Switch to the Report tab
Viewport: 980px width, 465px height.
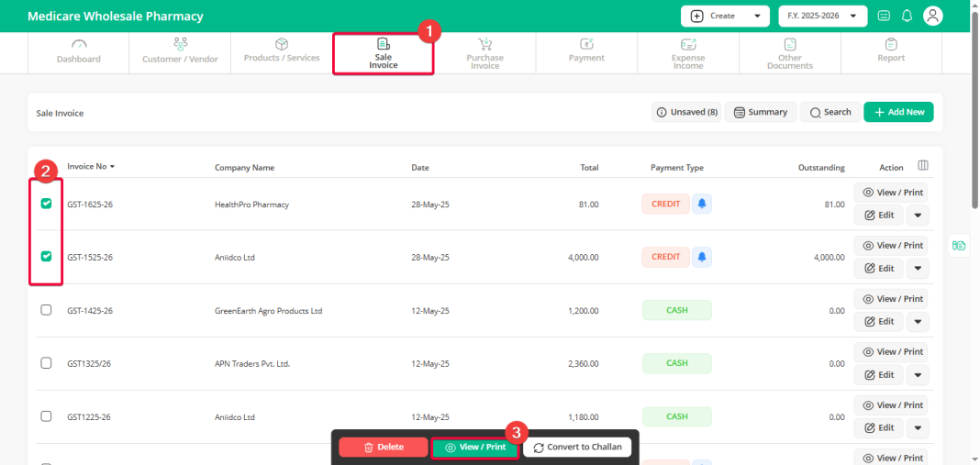[x=891, y=52]
